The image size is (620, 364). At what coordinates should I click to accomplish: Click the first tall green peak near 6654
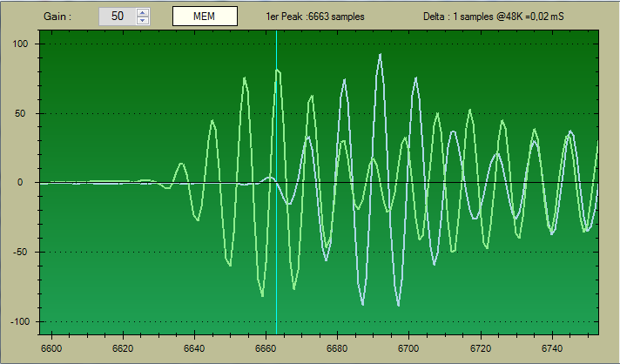[245, 78]
